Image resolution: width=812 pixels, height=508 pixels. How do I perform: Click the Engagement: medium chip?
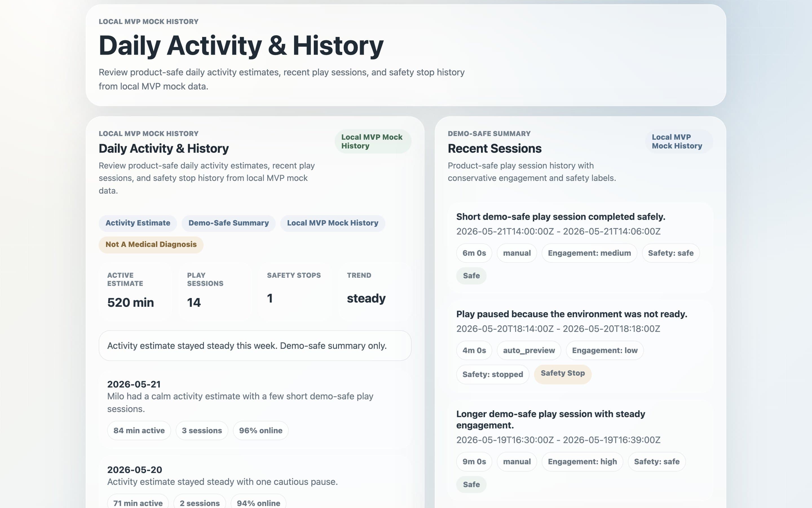pyautogui.click(x=589, y=253)
